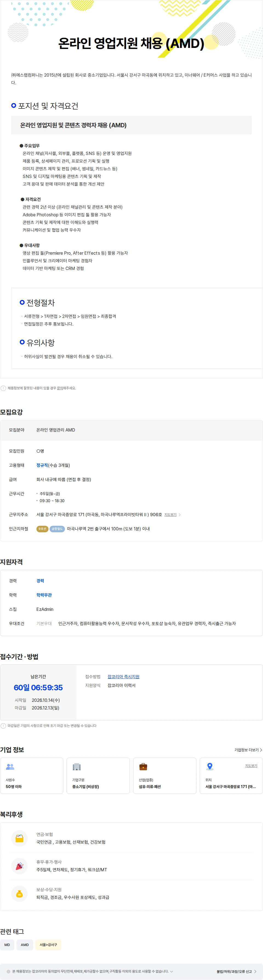Click the info icon beside the deadline notice
Screen dimensions: 263x980
(4, 726)
